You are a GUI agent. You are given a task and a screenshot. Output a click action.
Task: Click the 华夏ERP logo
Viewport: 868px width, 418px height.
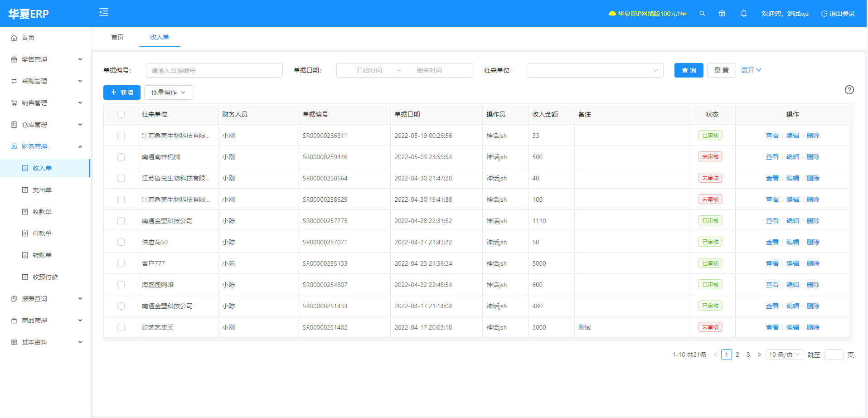[29, 14]
